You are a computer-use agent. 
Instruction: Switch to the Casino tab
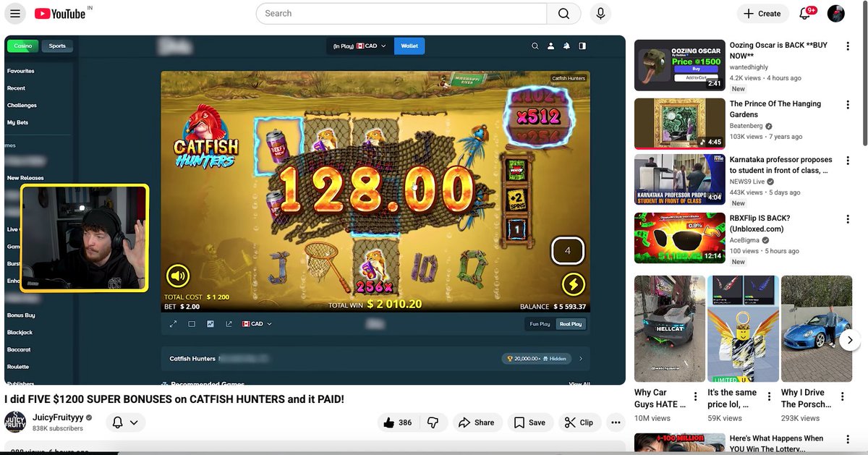pyautogui.click(x=23, y=46)
